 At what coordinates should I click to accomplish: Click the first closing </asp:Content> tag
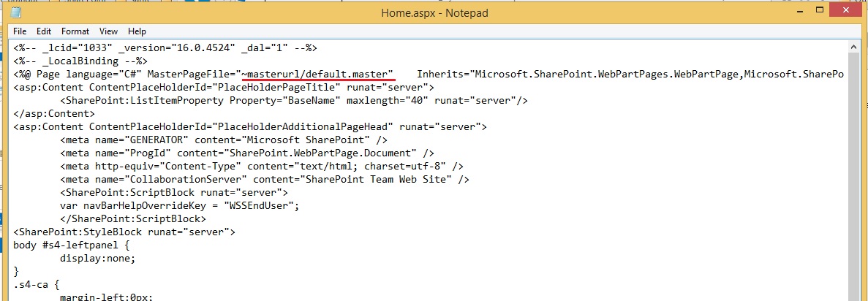(x=54, y=113)
